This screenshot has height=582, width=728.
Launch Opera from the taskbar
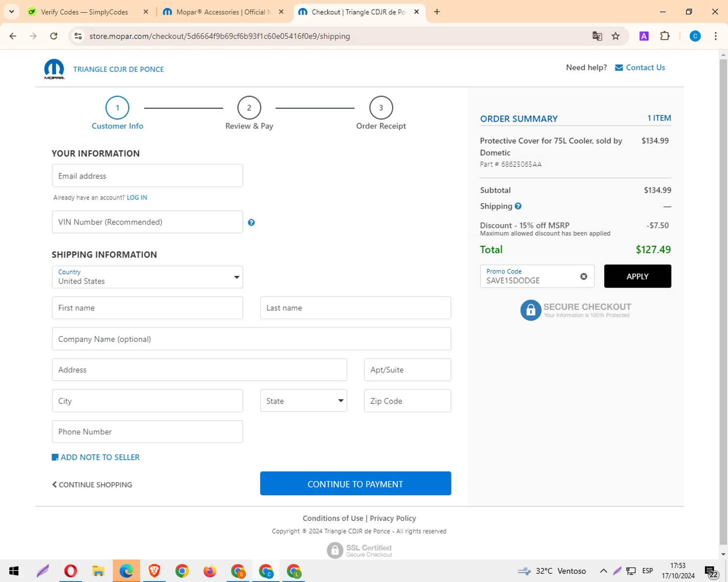[x=70, y=571]
